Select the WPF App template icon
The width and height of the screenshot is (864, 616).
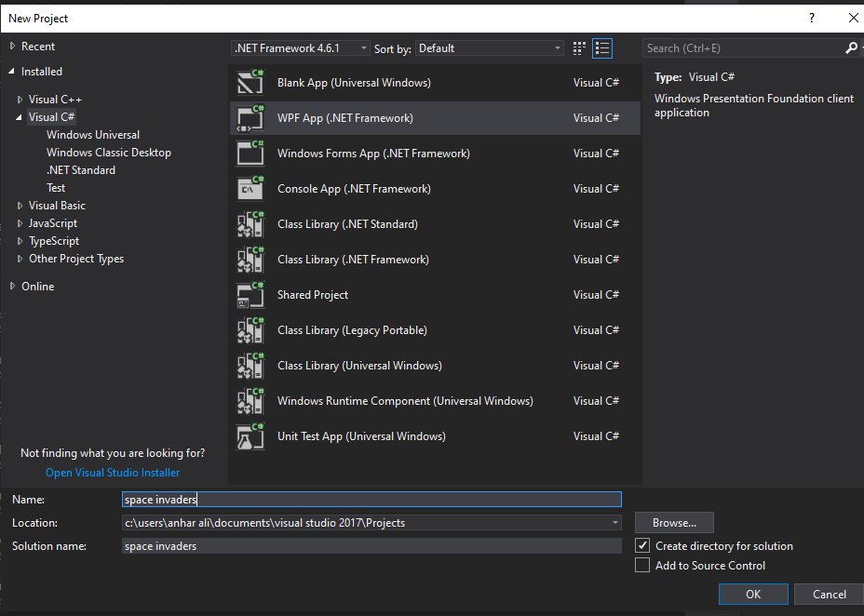(x=251, y=117)
